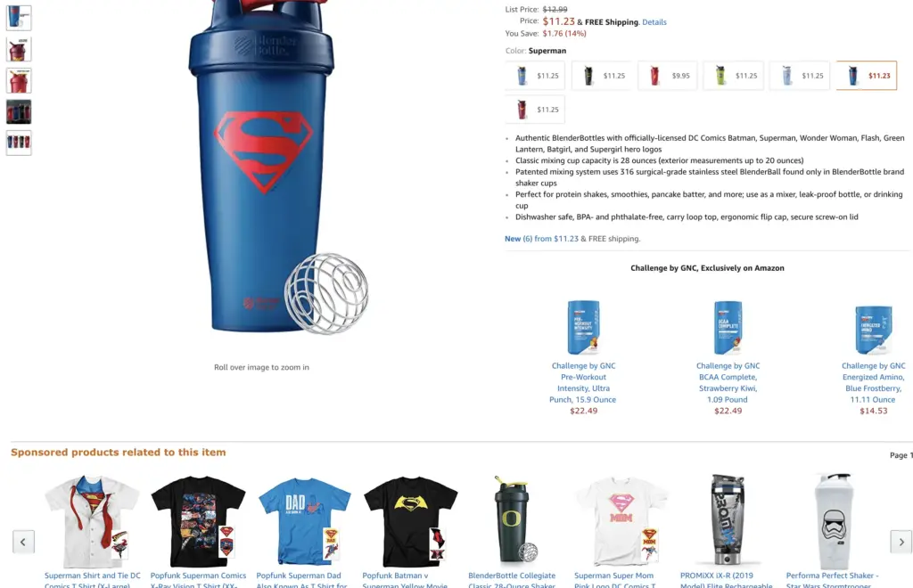The height and width of the screenshot is (588, 913).
Task: Show next sponsored products with right arrow
Action: click(x=901, y=542)
